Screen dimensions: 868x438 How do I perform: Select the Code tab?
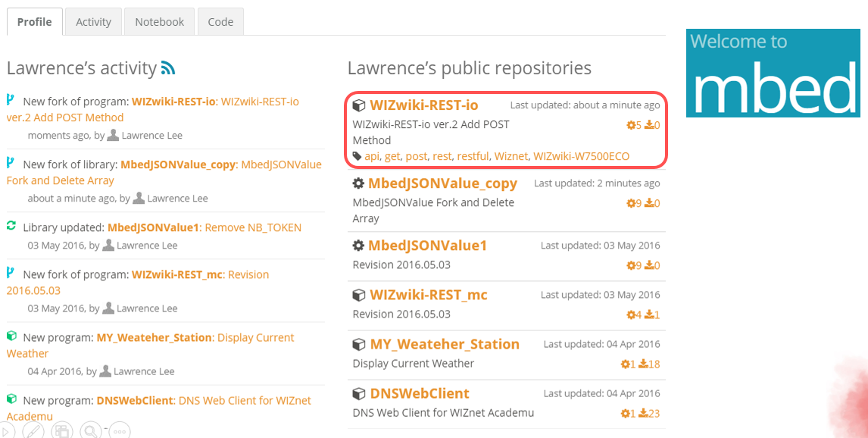point(220,22)
